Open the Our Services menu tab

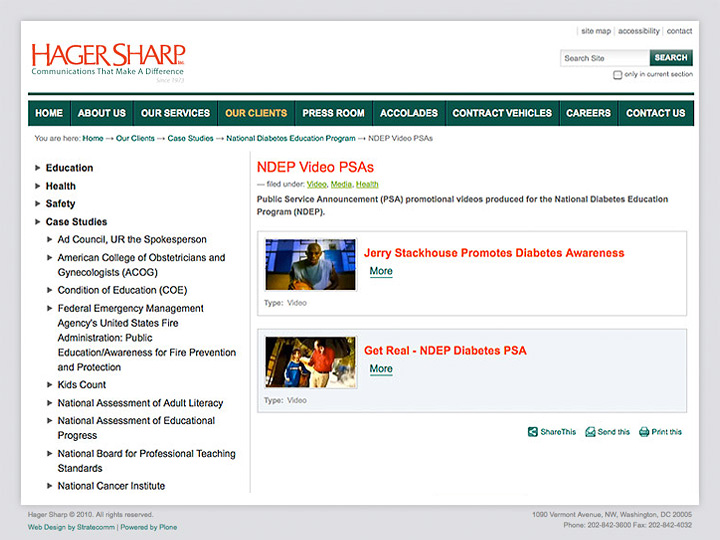tap(175, 113)
